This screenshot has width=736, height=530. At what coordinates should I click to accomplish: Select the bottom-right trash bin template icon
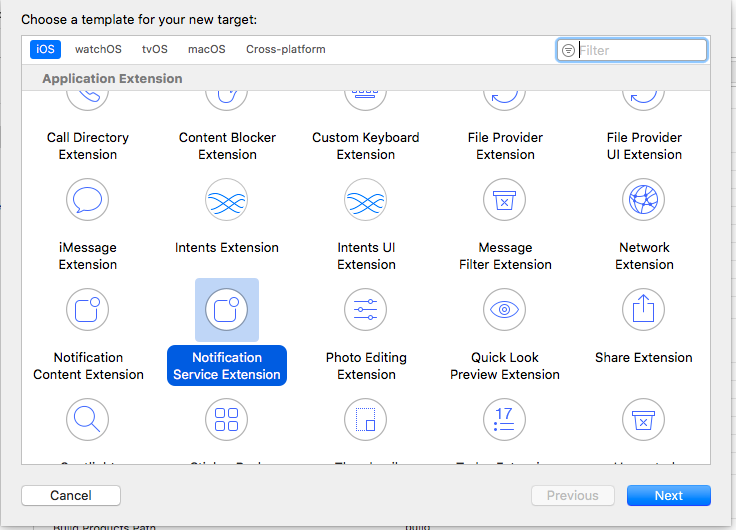click(643, 419)
